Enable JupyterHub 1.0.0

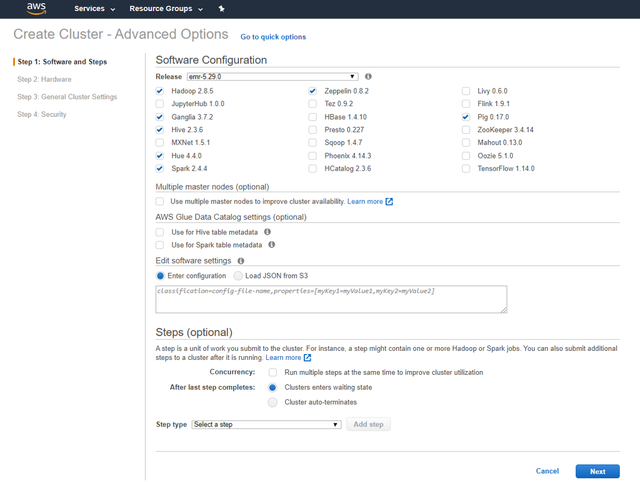[x=160, y=104]
